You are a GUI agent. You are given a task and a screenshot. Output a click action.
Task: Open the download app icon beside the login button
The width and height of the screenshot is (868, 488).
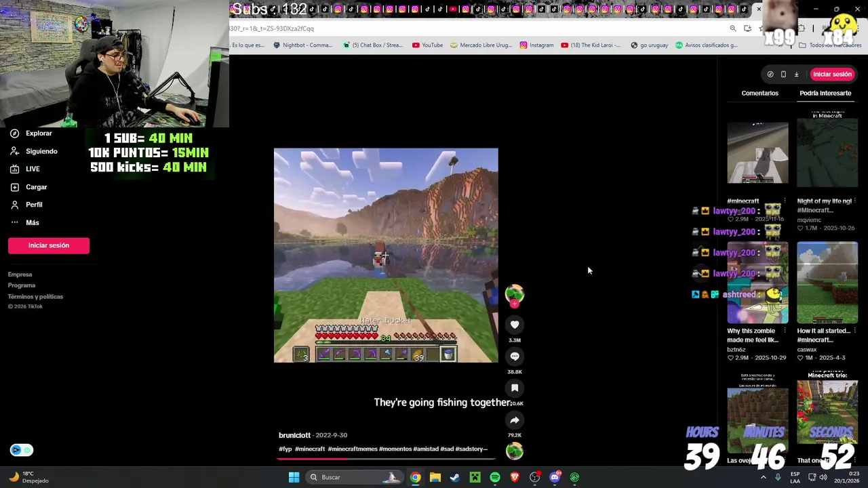click(x=797, y=74)
